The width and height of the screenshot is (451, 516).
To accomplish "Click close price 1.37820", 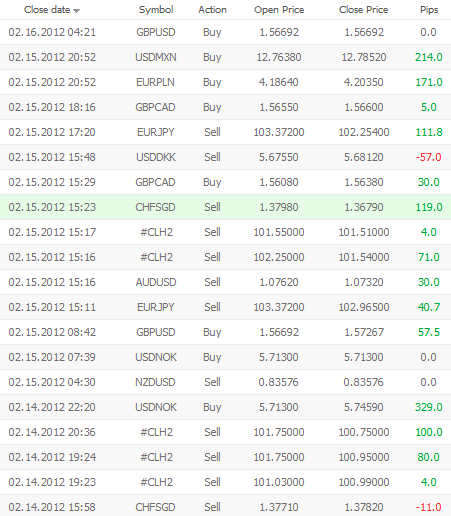I will coord(364,507).
